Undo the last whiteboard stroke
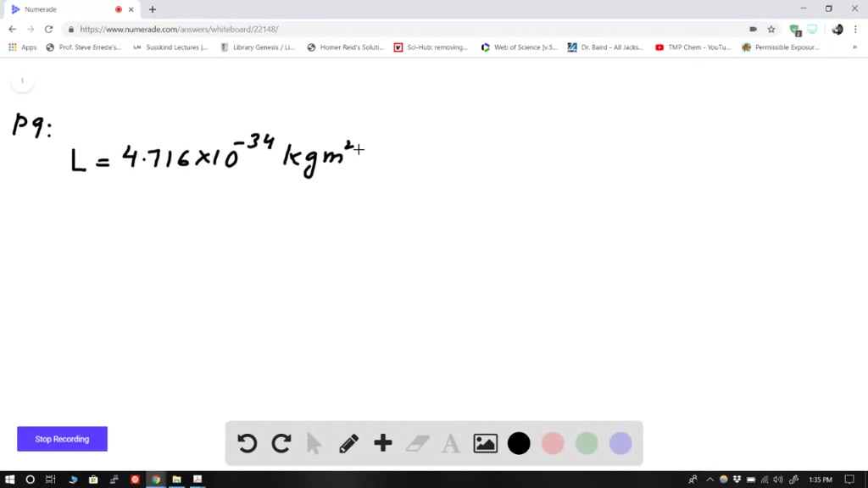Viewport: 868px width, 488px height. click(x=247, y=443)
